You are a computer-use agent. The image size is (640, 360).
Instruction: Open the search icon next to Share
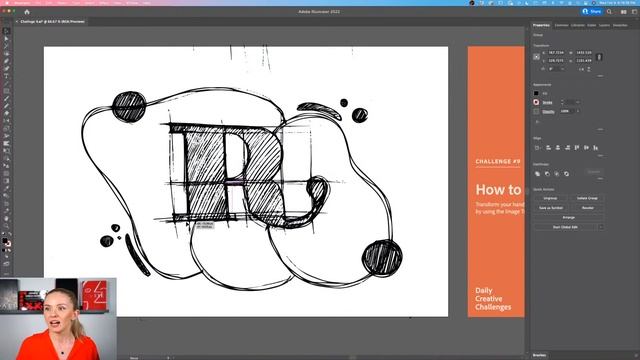[x=609, y=12]
